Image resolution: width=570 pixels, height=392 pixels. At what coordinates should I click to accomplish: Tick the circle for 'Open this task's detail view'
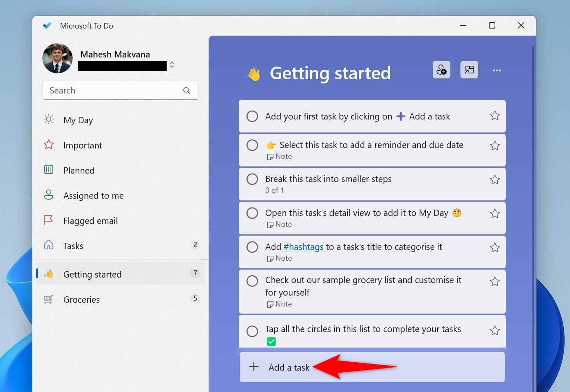tap(252, 213)
